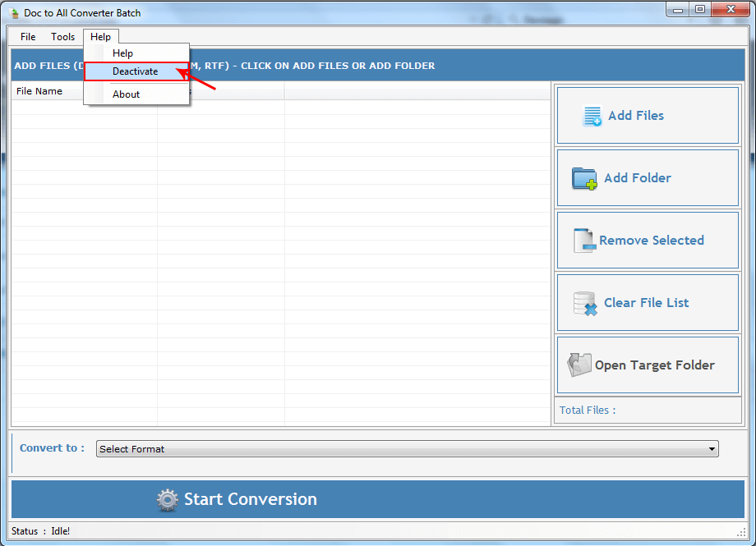
Task: Choose Help entry in dropdown menu
Action: pos(136,53)
